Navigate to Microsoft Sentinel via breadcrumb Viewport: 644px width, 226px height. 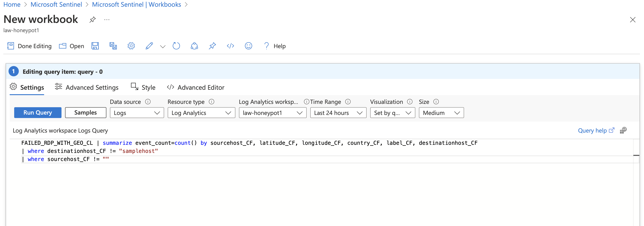56,4
